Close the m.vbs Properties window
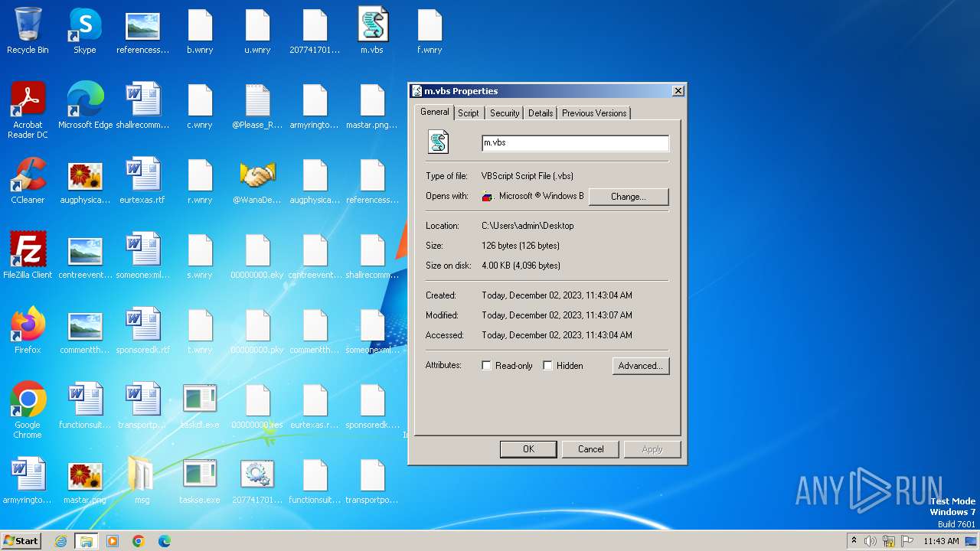The height and width of the screenshot is (551, 980). (x=678, y=91)
